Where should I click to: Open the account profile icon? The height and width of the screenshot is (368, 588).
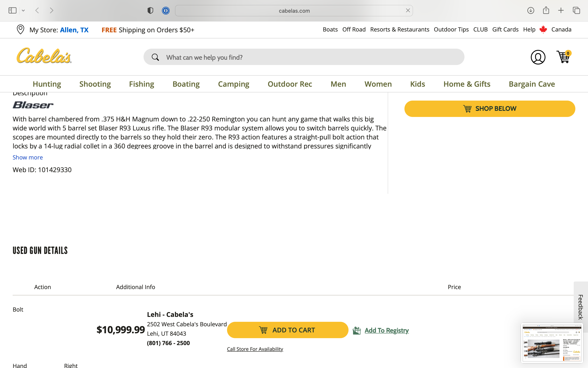pos(538,57)
